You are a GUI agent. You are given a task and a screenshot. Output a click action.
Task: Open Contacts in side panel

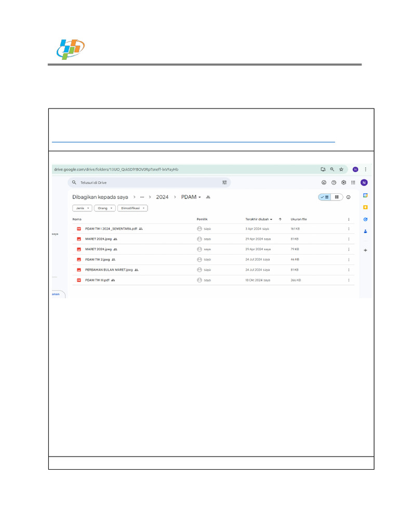[365, 231]
